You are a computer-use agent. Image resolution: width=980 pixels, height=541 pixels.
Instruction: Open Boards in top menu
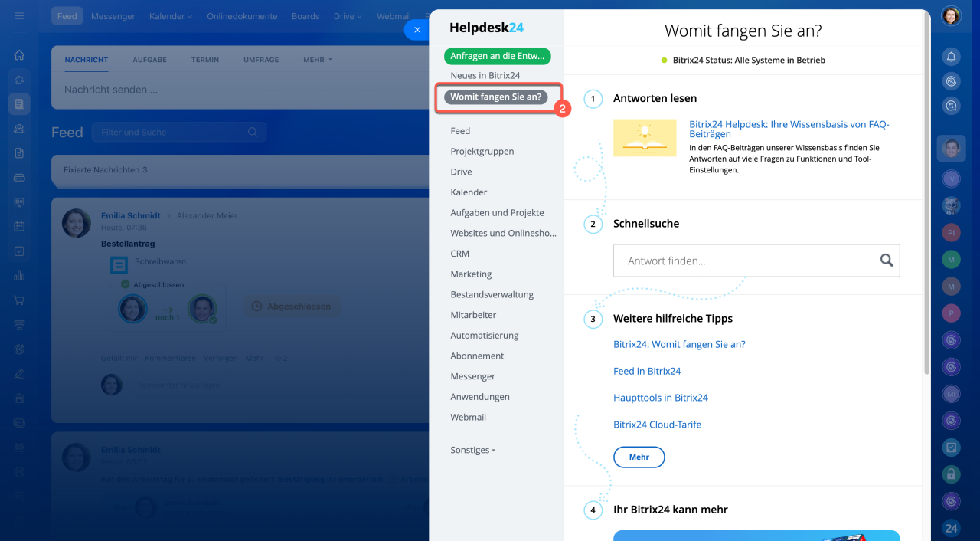pos(305,16)
